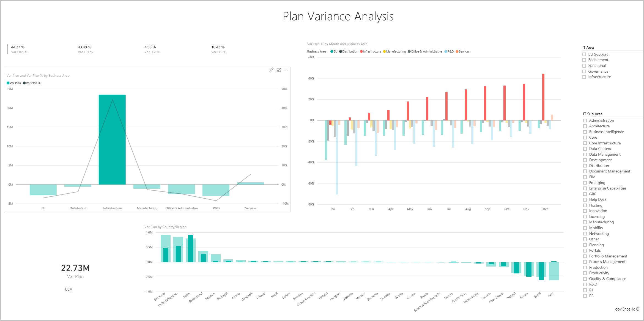644x321 pixels.
Task: Select the Var Plan % legend entry
Action: [32, 83]
